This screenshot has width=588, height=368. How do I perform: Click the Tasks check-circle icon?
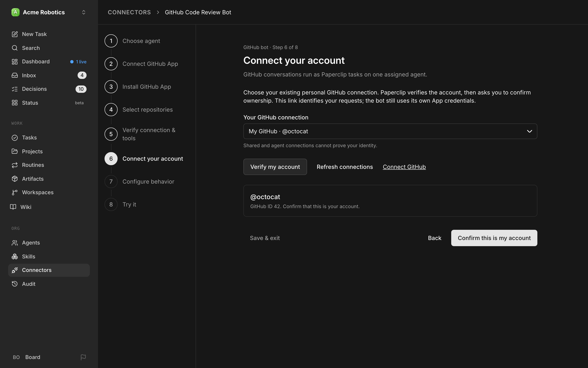click(14, 138)
